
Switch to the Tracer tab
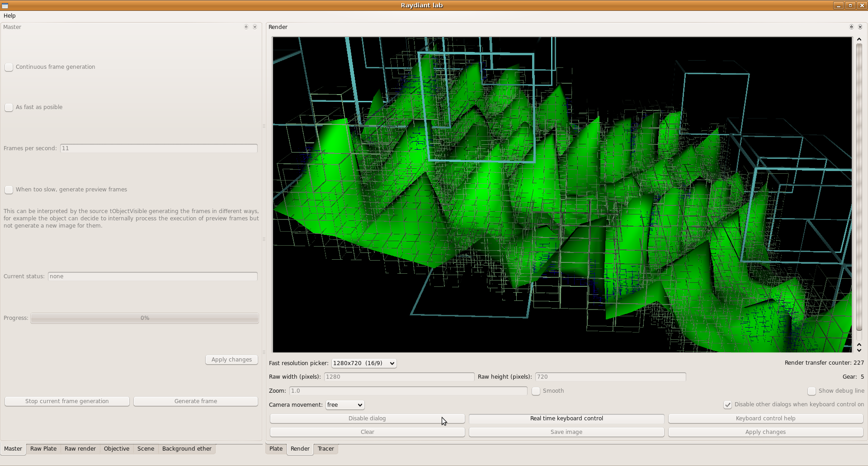325,449
